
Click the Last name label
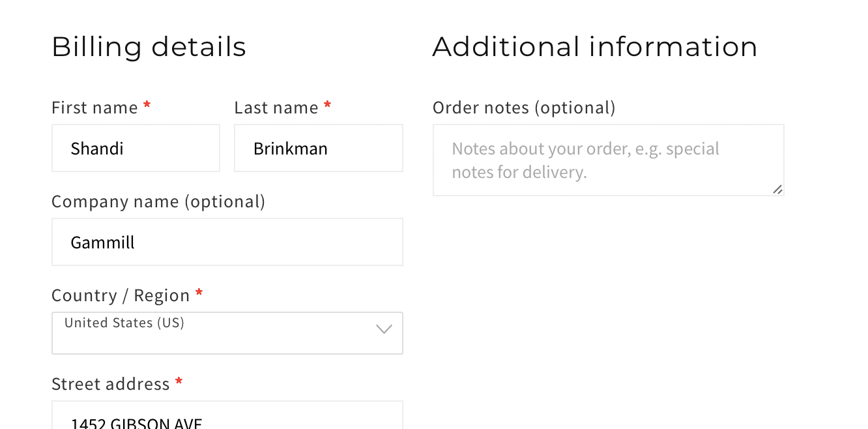[x=276, y=108]
